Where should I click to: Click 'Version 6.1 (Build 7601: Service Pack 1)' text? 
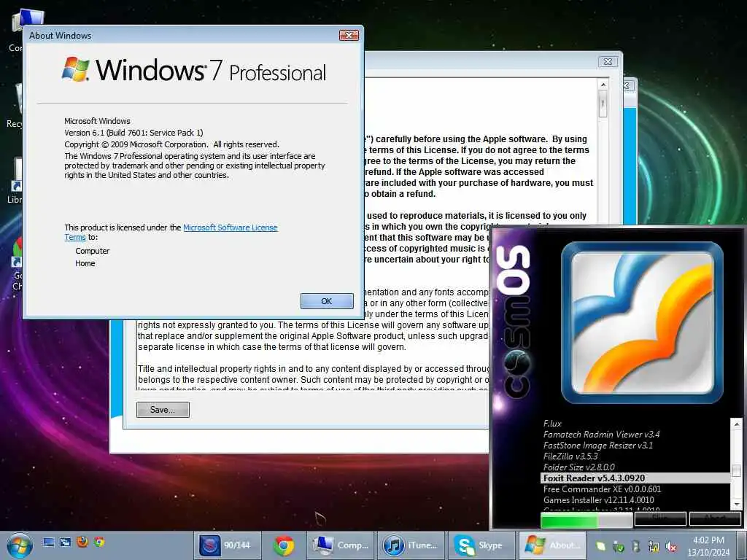pos(134,133)
